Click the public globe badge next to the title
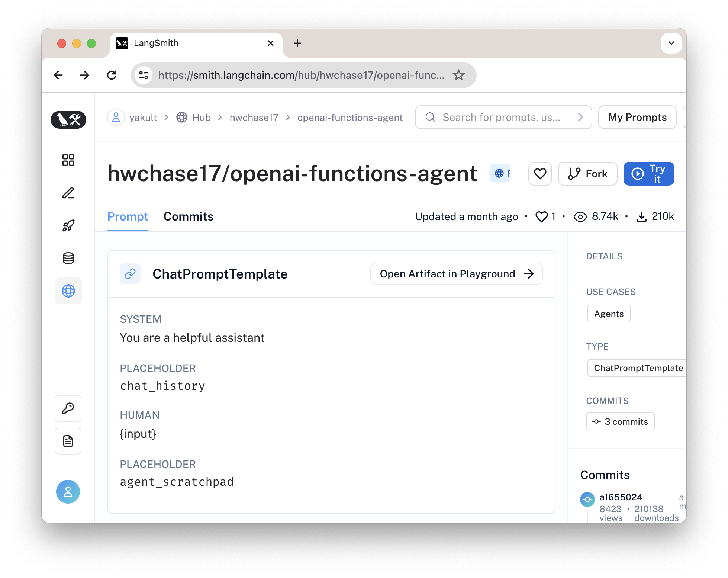The image size is (728, 578). coord(500,173)
